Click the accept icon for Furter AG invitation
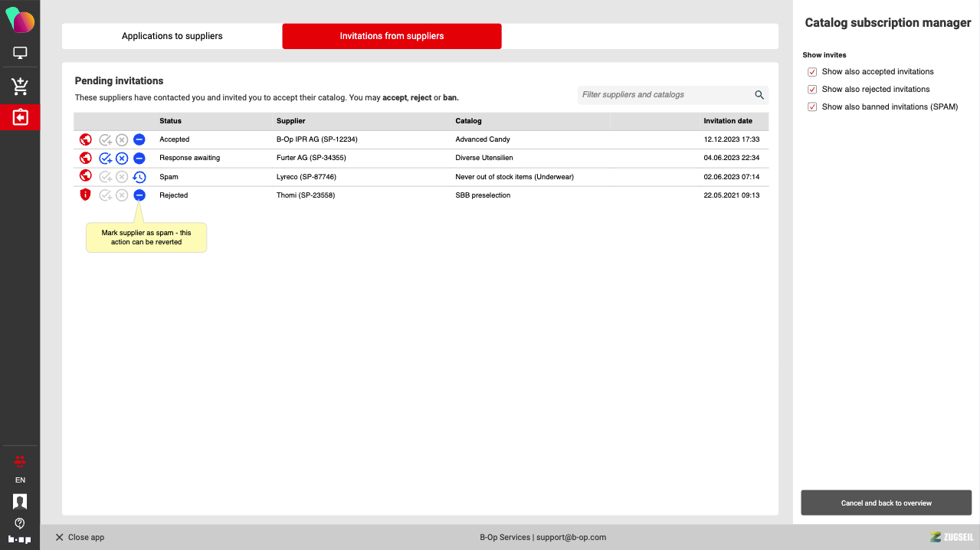The height and width of the screenshot is (550, 980). 106,159
